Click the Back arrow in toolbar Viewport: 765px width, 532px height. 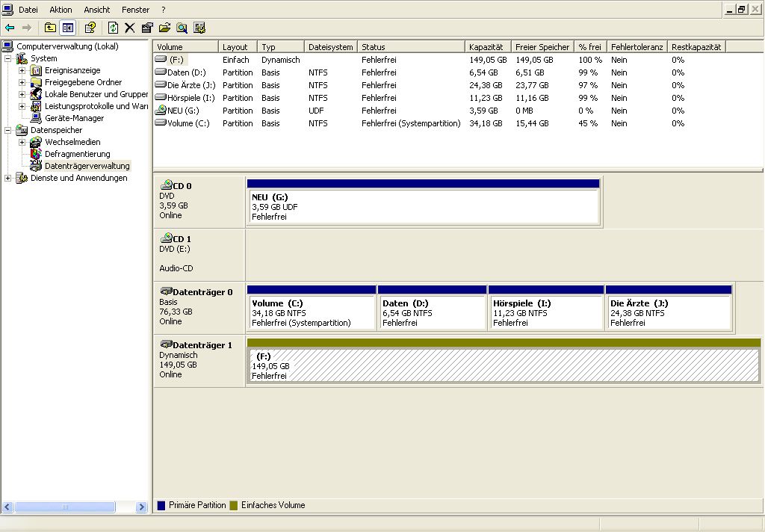10,28
